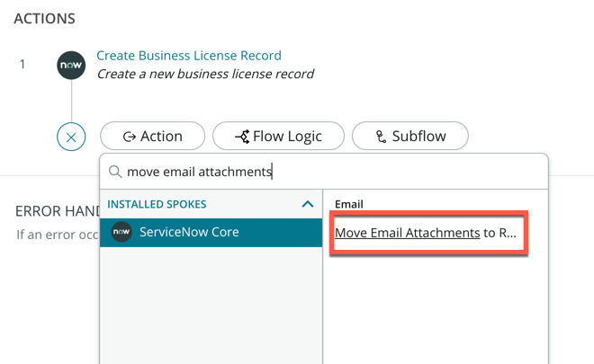Click the ServiceNow Core spoke logo icon

tap(121, 232)
